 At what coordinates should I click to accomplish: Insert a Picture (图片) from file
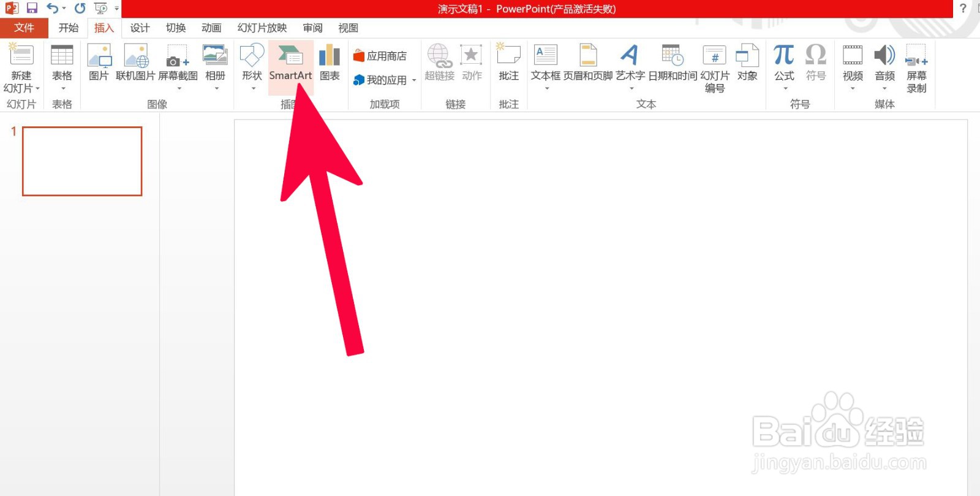pyautogui.click(x=99, y=55)
